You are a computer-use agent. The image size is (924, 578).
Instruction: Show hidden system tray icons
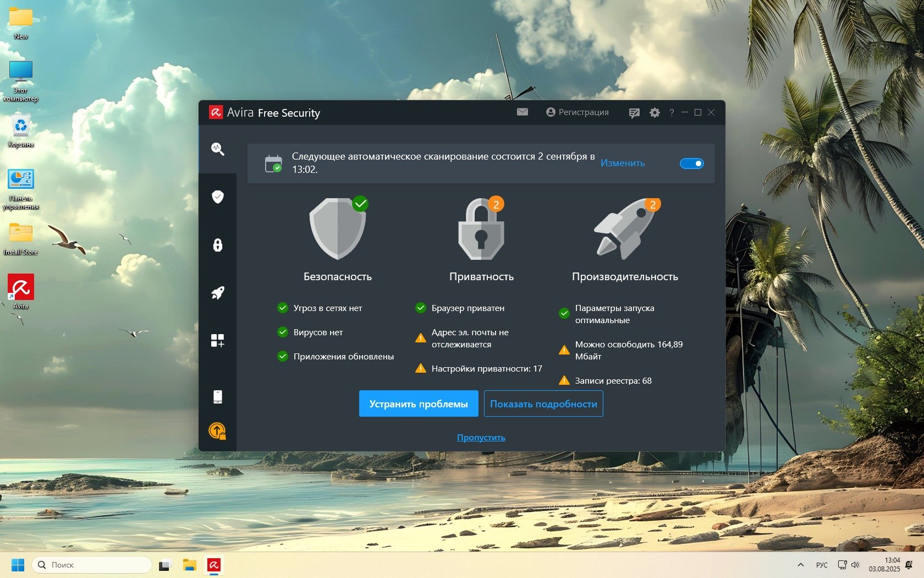pyautogui.click(x=801, y=565)
